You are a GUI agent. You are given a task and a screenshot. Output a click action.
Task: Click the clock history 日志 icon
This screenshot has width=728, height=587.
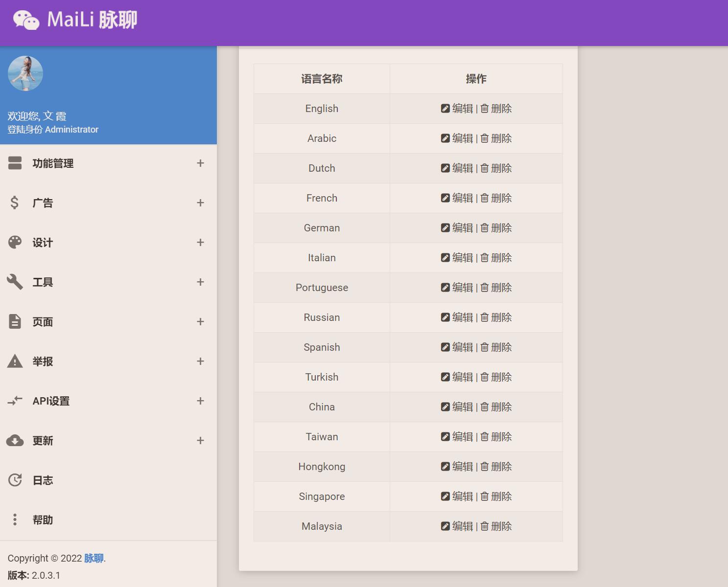point(15,480)
